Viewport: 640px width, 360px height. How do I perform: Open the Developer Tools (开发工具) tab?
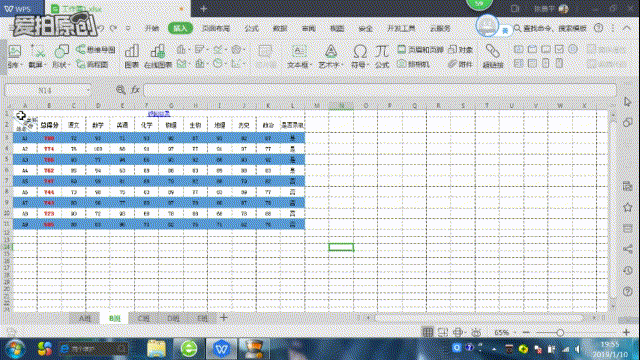point(401,28)
